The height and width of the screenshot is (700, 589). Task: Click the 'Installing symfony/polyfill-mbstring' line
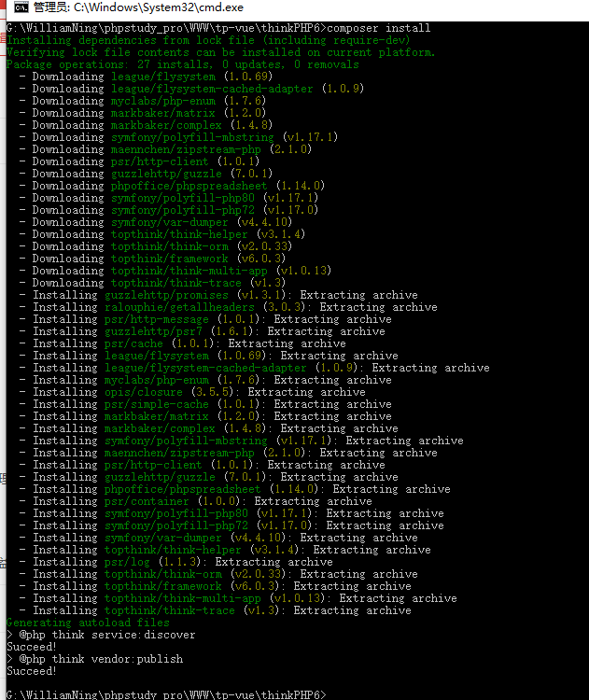(x=241, y=441)
